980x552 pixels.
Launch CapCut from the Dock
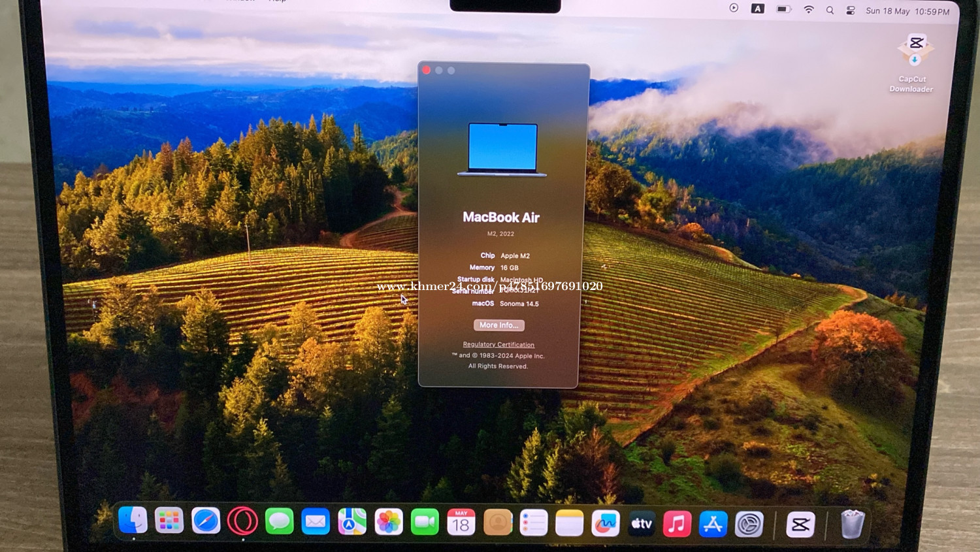801,525
